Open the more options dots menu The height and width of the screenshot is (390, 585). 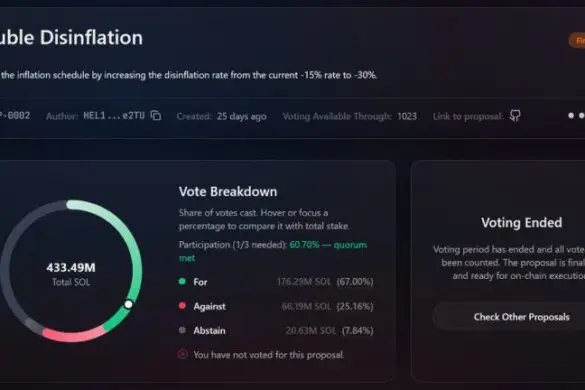[x=576, y=116]
